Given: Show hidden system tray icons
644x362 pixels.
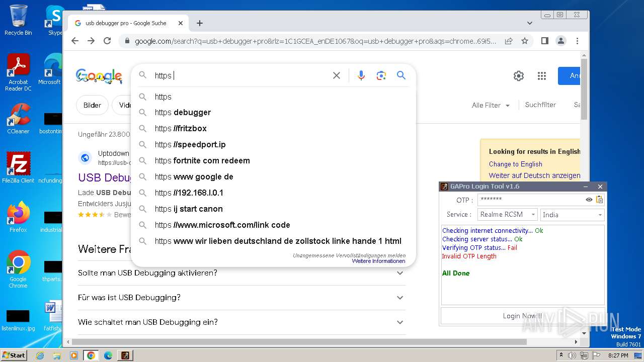Looking at the screenshot, I should tap(561, 355).
